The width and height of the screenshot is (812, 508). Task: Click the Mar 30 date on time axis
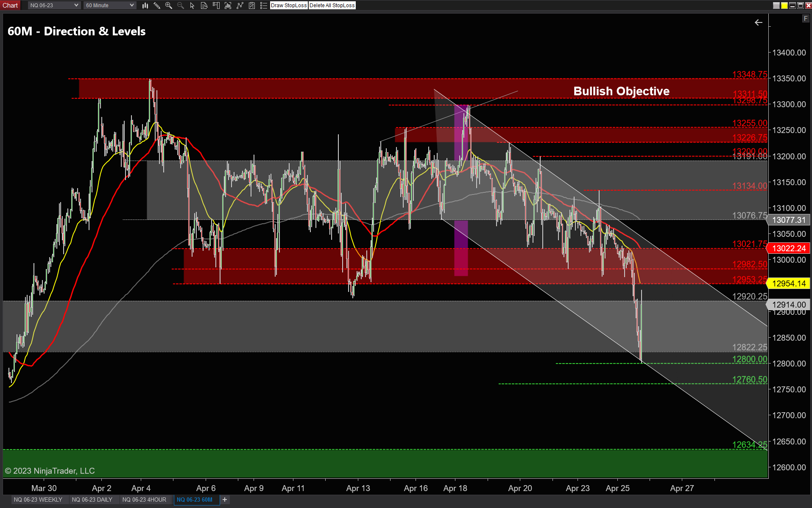tap(44, 489)
